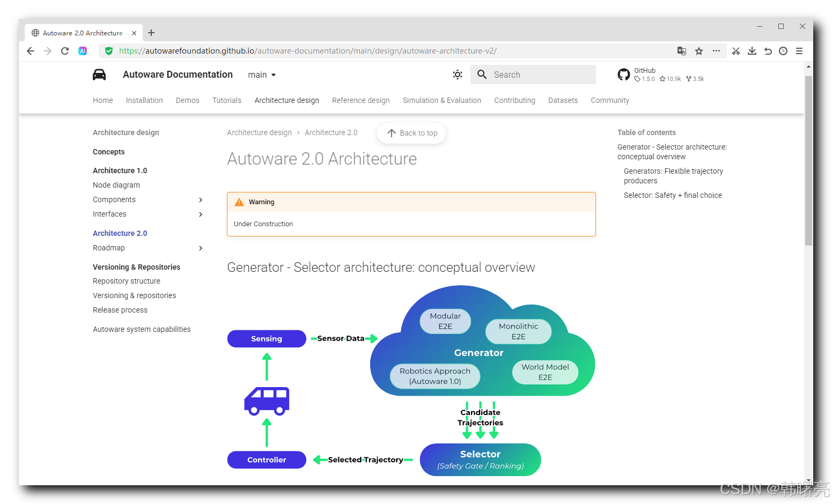Viewport: 832px width, 504px height.
Task: Toggle the light/dark theme sun icon
Action: click(458, 75)
